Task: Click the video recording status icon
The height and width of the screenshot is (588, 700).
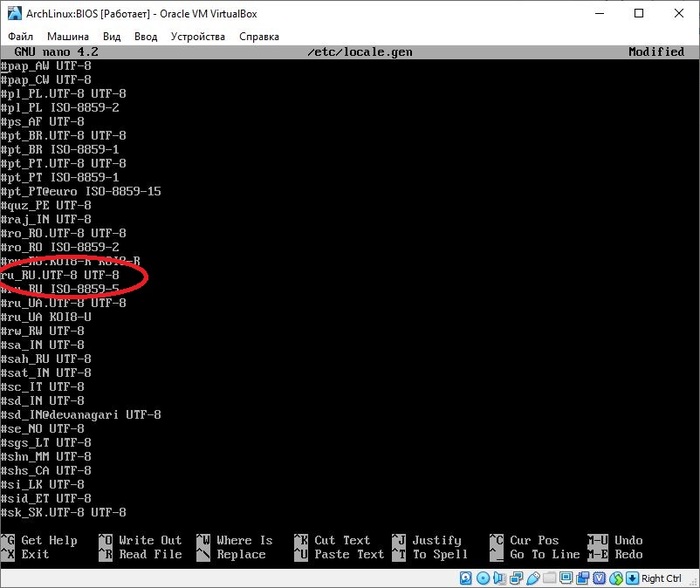Action: (583, 578)
